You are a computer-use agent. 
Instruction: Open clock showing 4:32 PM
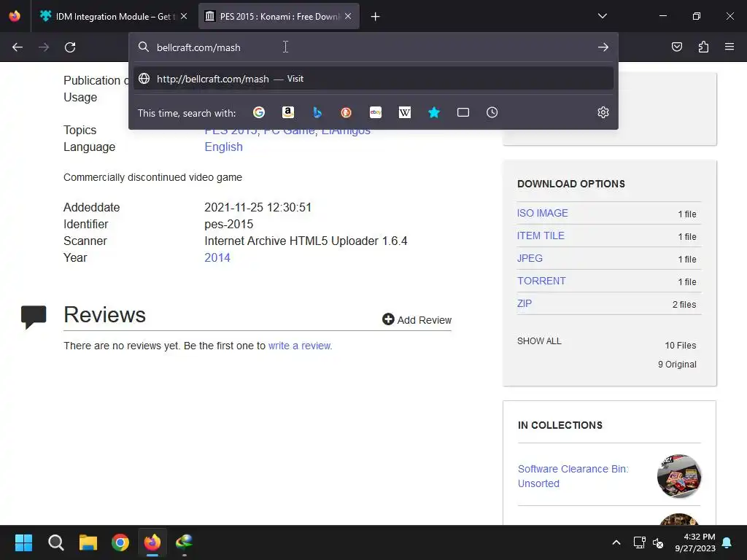pos(695,542)
